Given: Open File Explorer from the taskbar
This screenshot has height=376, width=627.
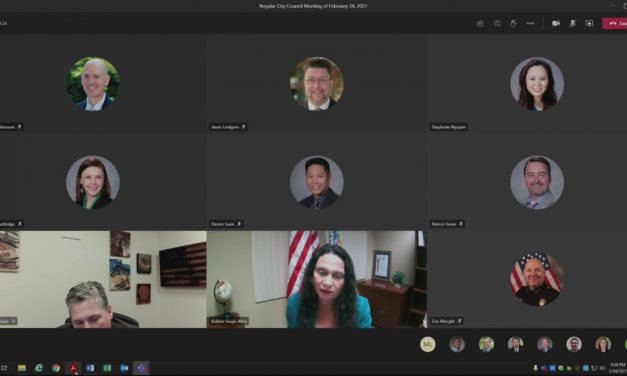Looking at the screenshot, I should (x=22, y=368).
